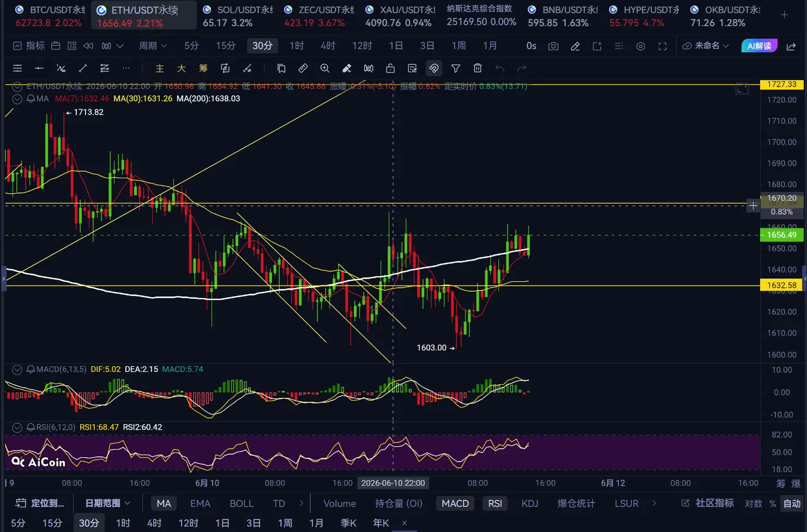Select the 1日 interval in top toolbar
The width and height of the screenshot is (807, 532).
point(396,46)
